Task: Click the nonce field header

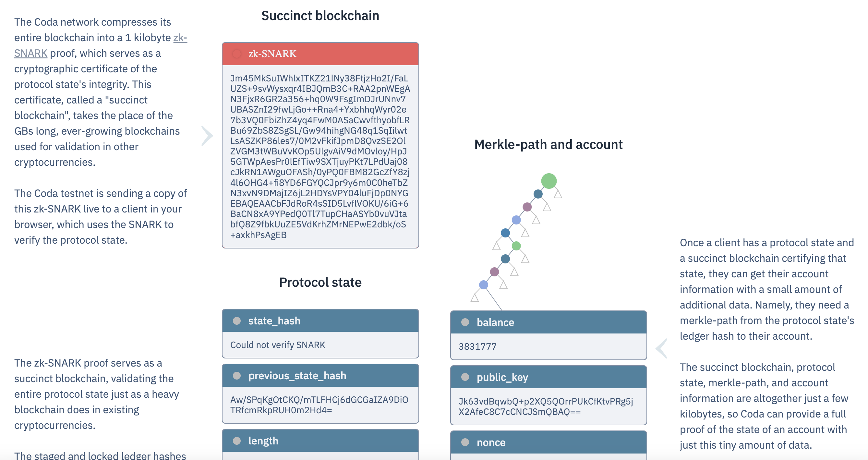Action: pyautogui.click(x=548, y=442)
